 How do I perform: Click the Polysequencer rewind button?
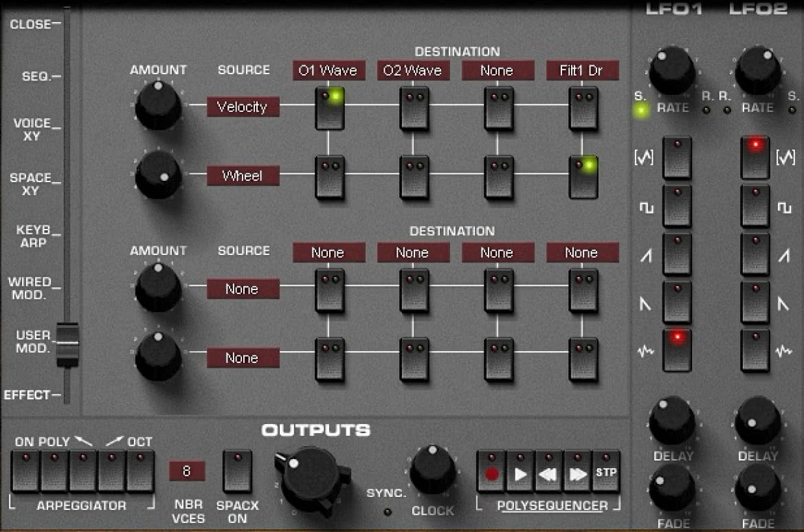tap(548, 472)
